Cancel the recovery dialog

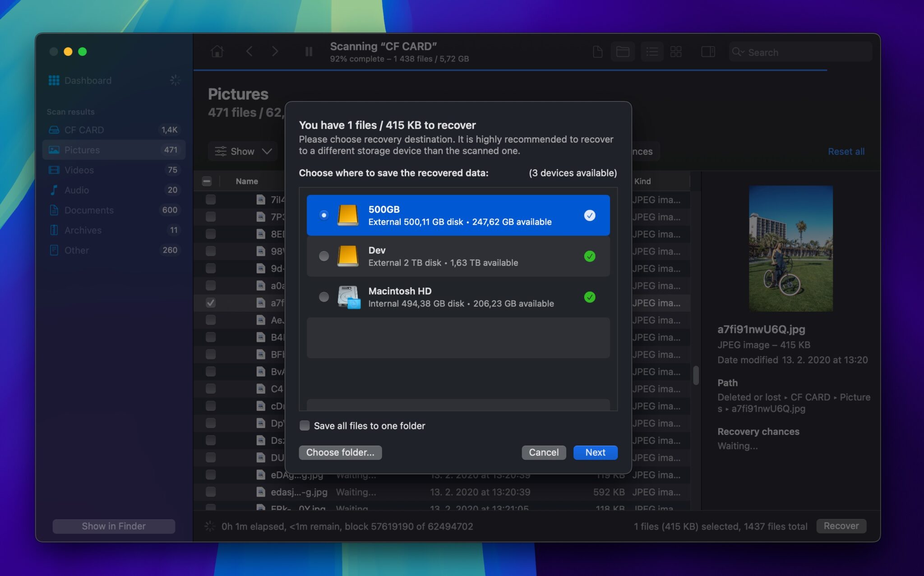click(544, 452)
